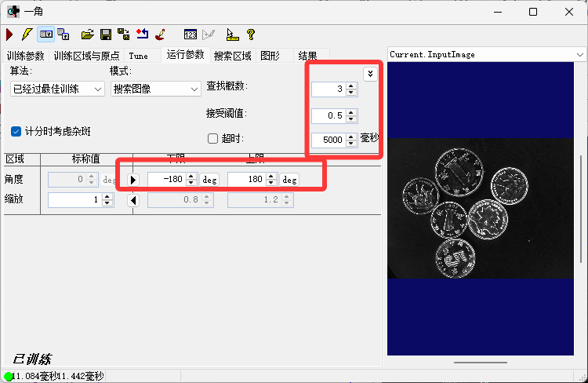This screenshot has height=383, width=588.
Task: Toggle the lightning bolt electric mode icon
Action: coord(27,35)
